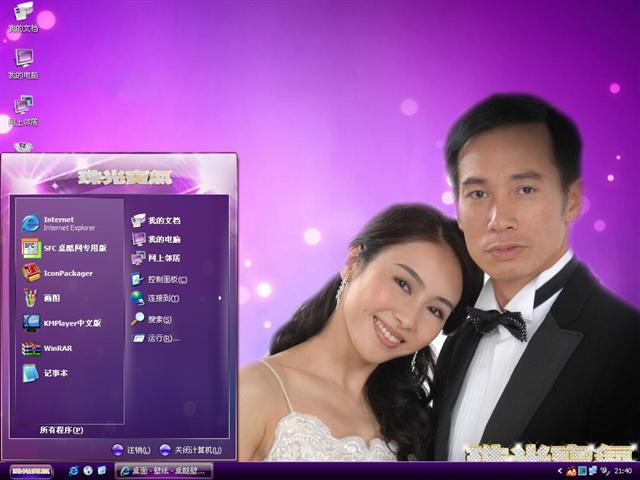Click 关闭计算机(U) shutdown button
Image resolution: width=640 pixels, height=480 pixels.
191,450
